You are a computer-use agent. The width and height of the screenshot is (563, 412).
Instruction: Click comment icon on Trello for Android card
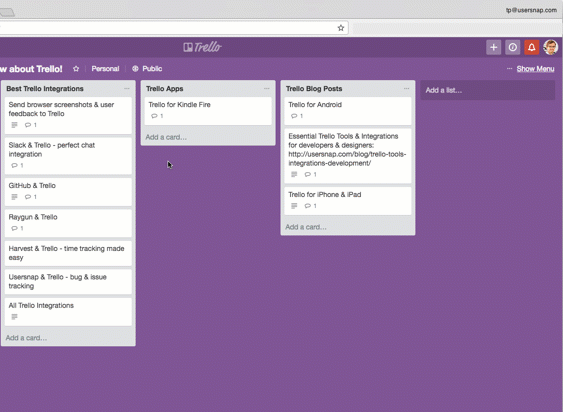294,116
